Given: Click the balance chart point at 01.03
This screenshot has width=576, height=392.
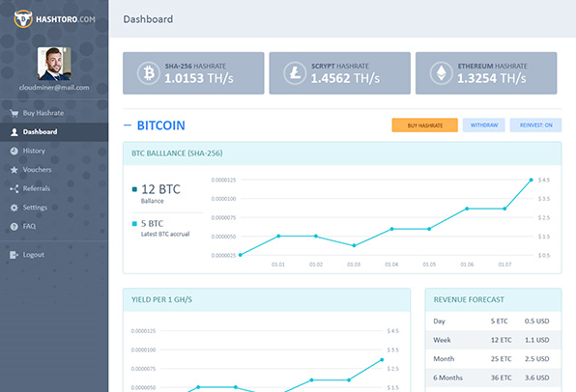Looking at the screenshot, I should [354, 245].
